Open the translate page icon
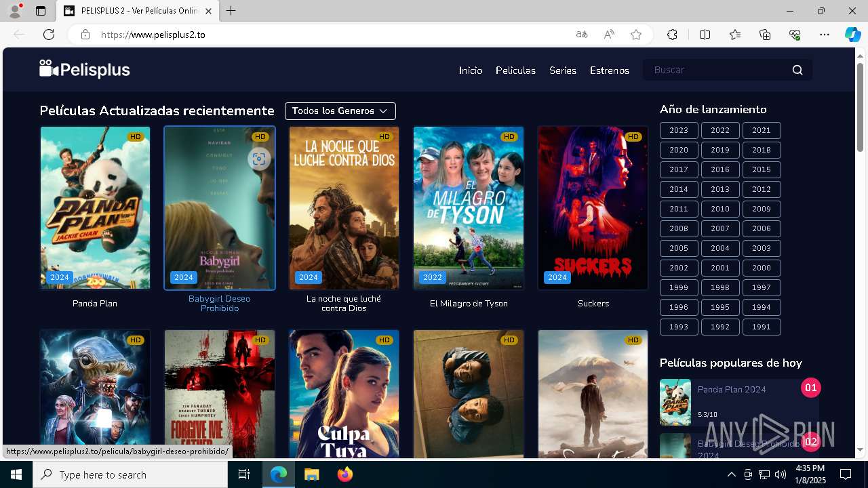The height and width of the screenshot is (488, 868). [x=581, y=35]
